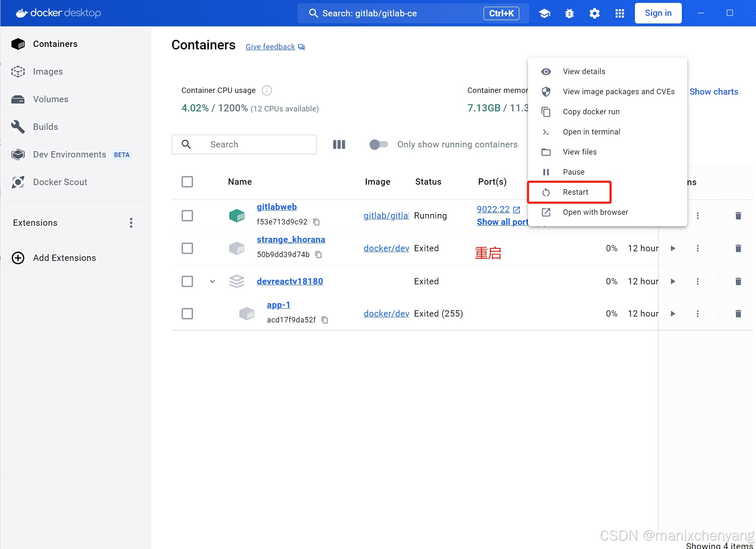Collapse the devreactv18180 stack group
The height and width of the screenshot is (549, 756).
[x=212, y=281]
